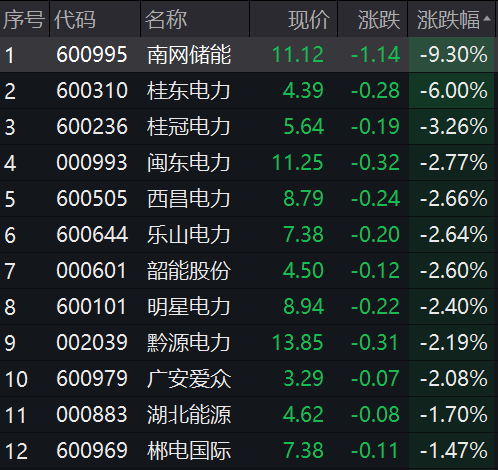Click the 序号 column header
The width and height of the screenshot is (498, 470).
24,19
